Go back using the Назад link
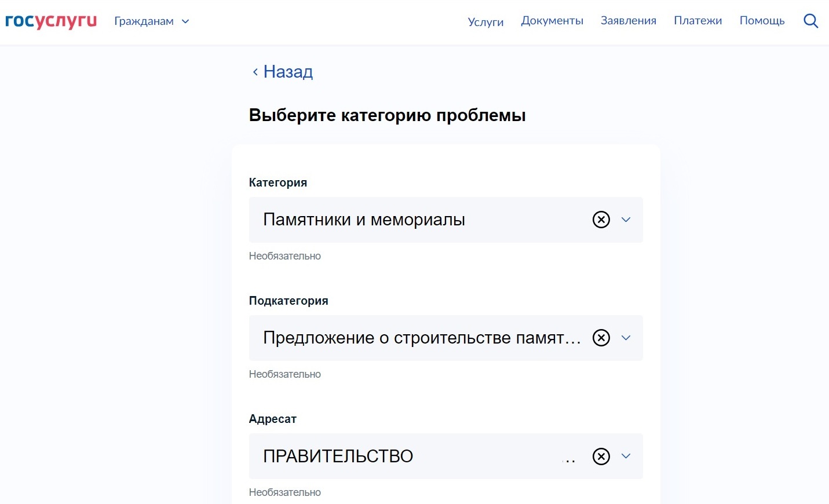This screenshot has width=829, height=504. point(288,72)
